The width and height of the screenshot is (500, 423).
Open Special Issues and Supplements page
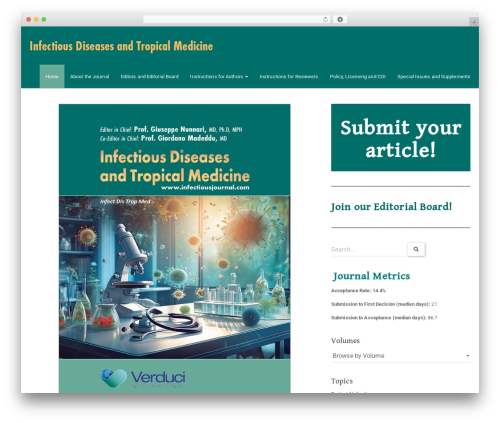coord(433,76)
